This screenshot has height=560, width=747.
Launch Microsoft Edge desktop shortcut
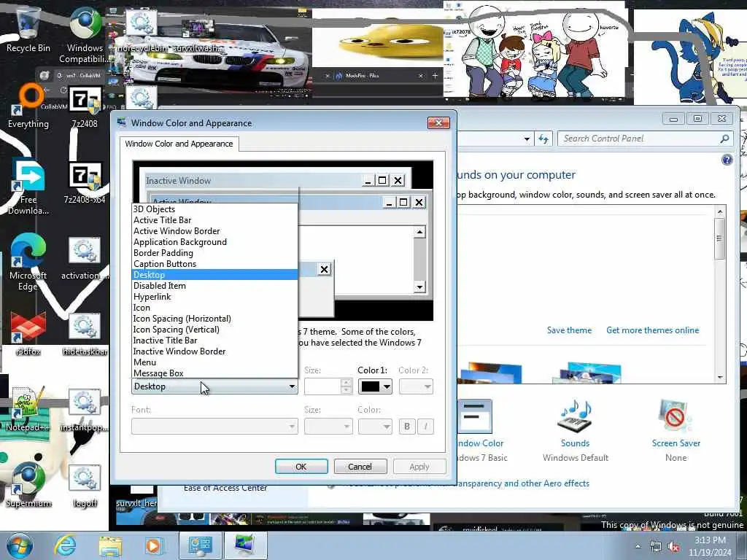click(x=28, y=262)
